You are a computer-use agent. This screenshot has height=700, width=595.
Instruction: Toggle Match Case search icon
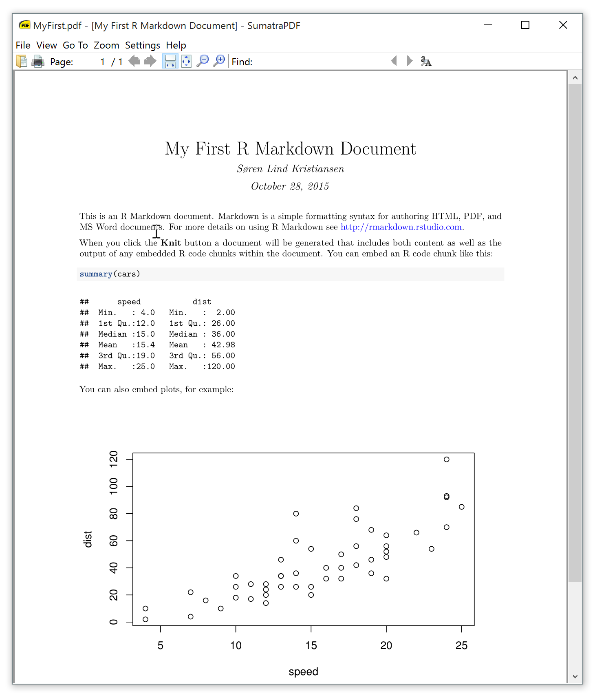(x=426, y=62)
